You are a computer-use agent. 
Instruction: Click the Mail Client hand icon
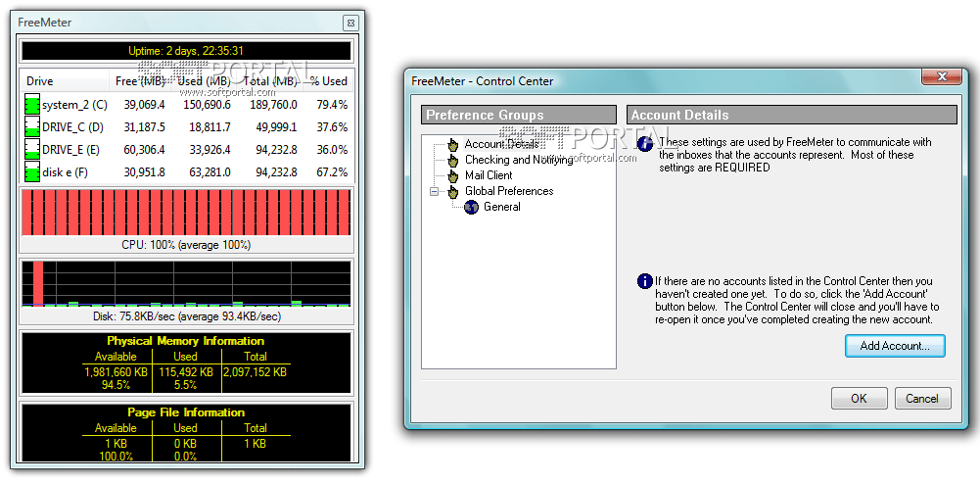coord(453,175)
